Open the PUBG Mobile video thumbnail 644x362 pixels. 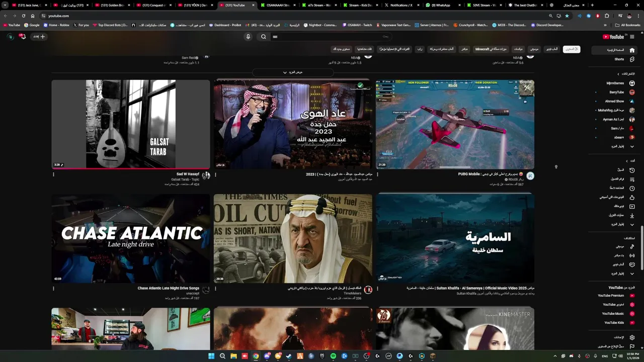tap(455, 124)
